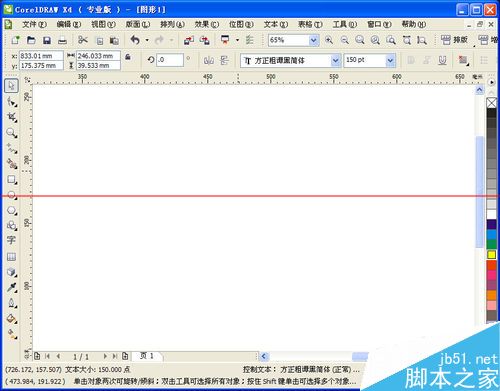
Task: Click the Import icon
Action: click(x=189, y=40)
